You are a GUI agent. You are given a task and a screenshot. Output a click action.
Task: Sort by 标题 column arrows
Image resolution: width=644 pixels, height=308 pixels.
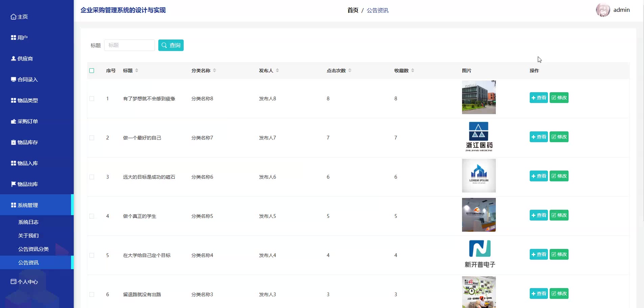point(137,71)
